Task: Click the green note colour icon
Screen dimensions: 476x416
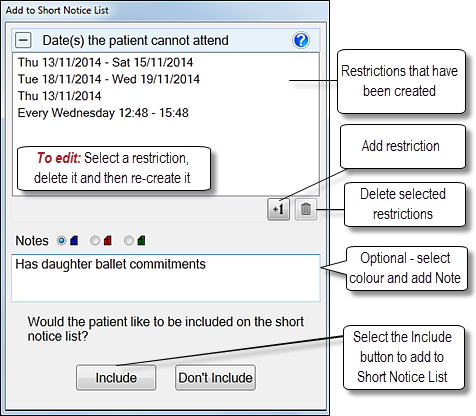Action: tap(141, 240)
